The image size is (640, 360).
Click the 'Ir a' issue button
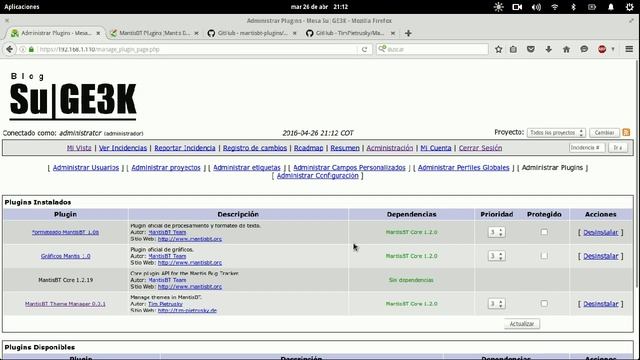point(618,147)
